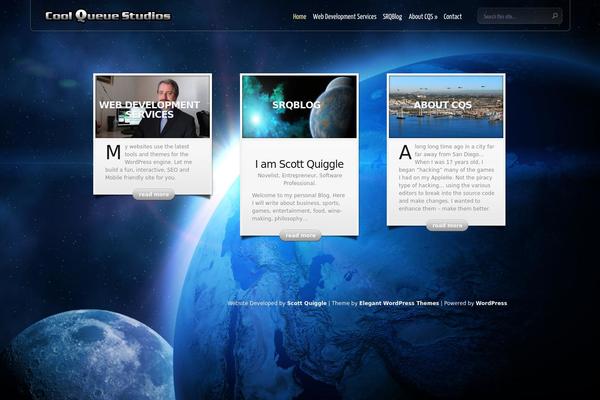The height and width of the screenshot is (400, 600).
Task: Go to SRQBlog in the navigation bar
Action: coord(392,16)
